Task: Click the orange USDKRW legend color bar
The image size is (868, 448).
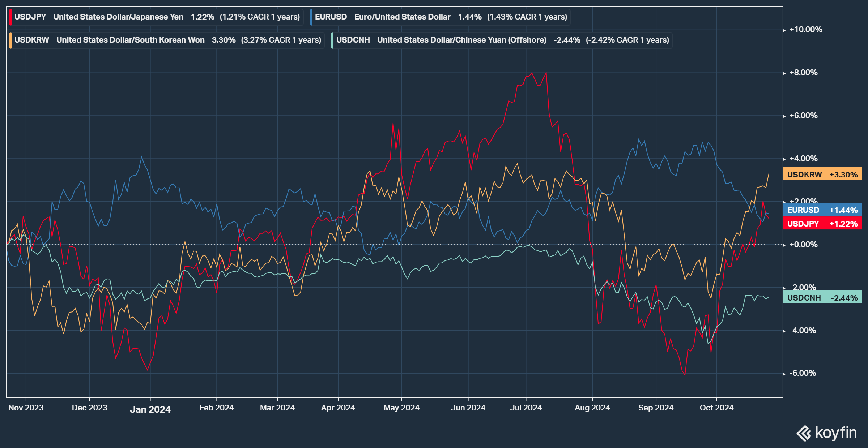Action: [10, 40]
